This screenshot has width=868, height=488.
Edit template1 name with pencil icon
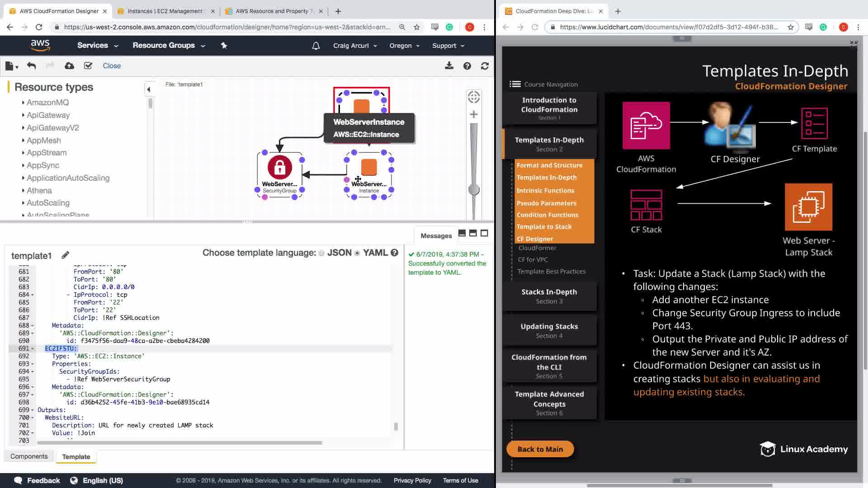point(66,255)
